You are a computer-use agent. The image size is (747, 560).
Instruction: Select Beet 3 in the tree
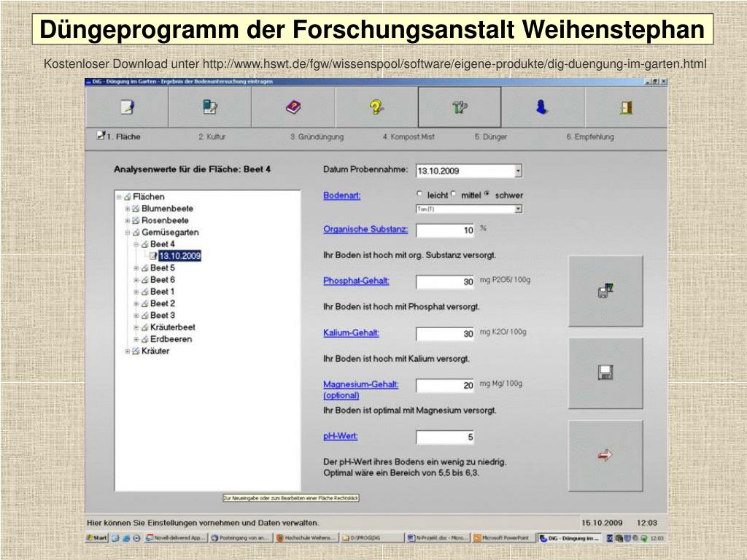[x=163, y=316]
